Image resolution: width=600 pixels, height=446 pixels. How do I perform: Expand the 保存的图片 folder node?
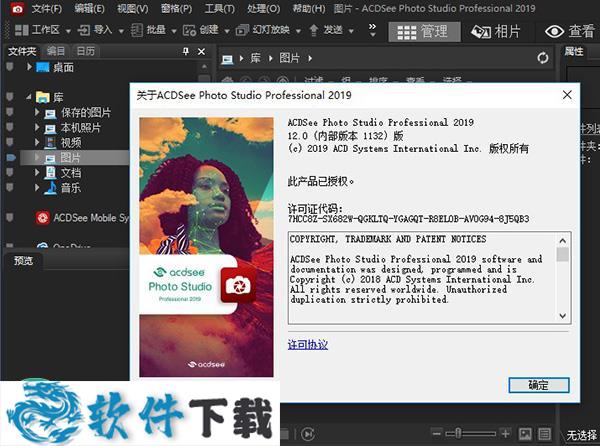tap(37, 112)
